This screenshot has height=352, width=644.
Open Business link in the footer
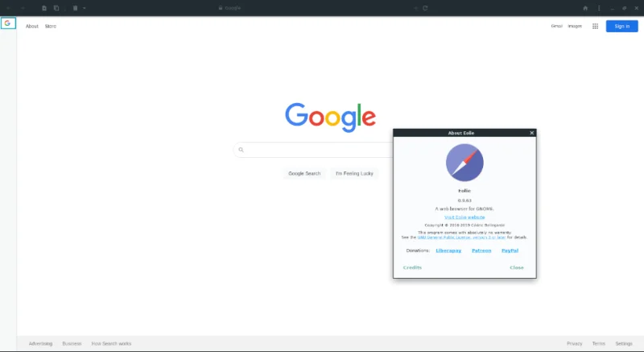point(72,344)
